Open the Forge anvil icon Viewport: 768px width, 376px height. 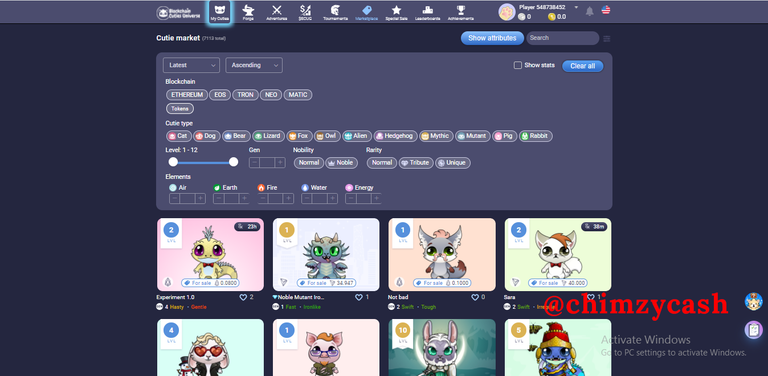click(x=248, y=10)
